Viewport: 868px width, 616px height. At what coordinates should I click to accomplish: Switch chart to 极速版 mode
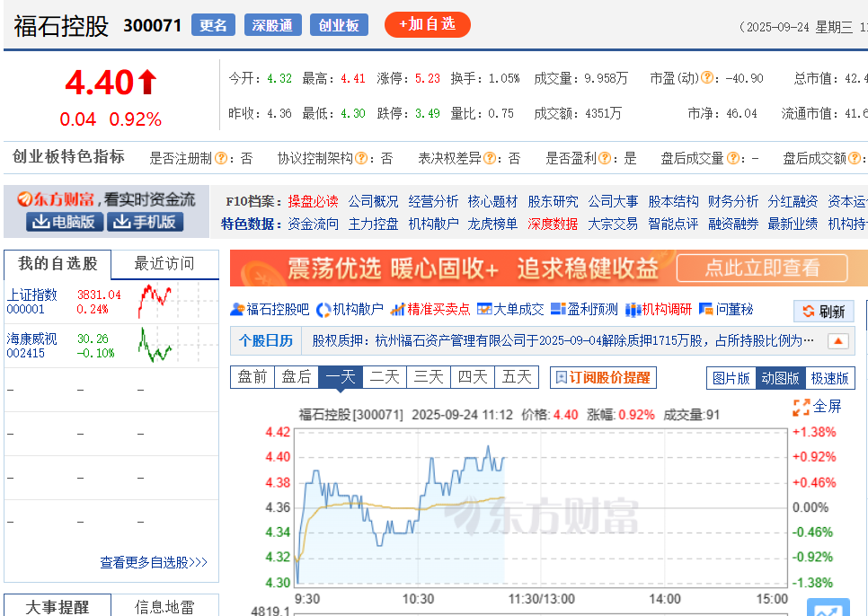(829, 378)
